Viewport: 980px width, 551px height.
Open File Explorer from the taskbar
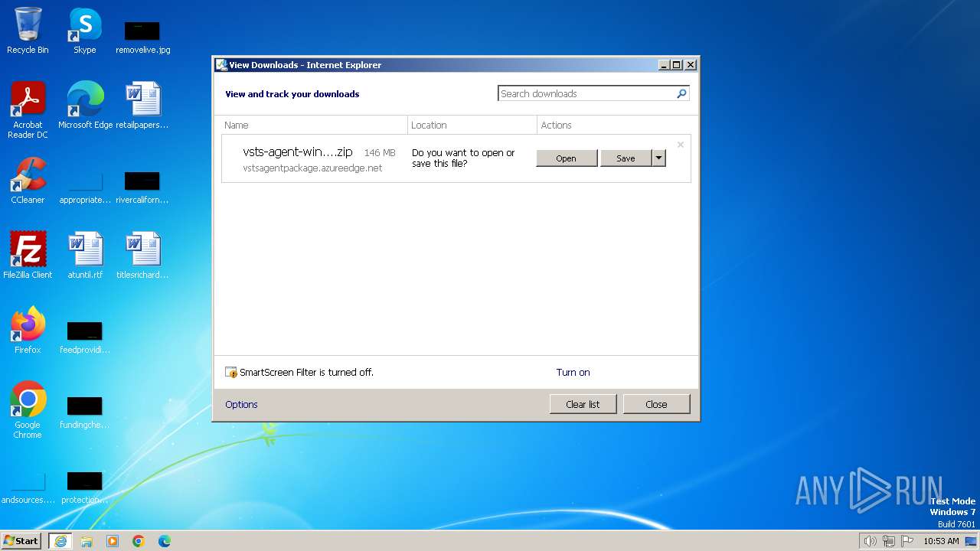click(87, 541)
